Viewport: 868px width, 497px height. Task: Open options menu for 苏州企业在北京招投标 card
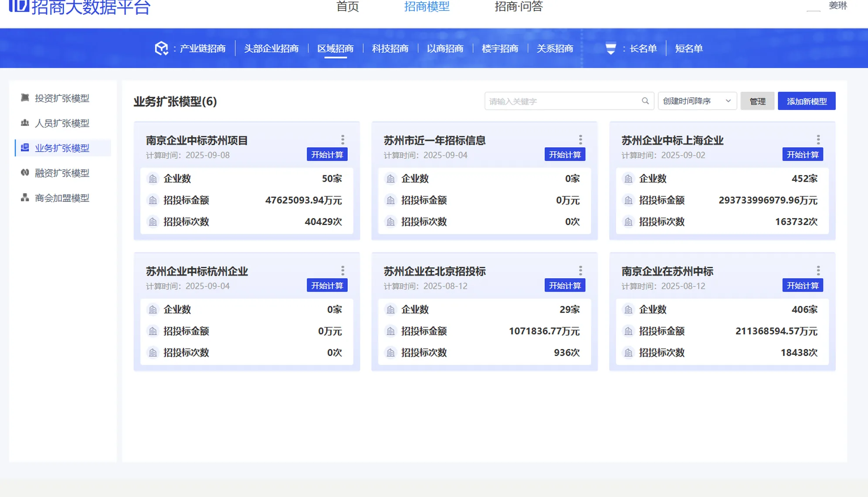click(580, 270)
